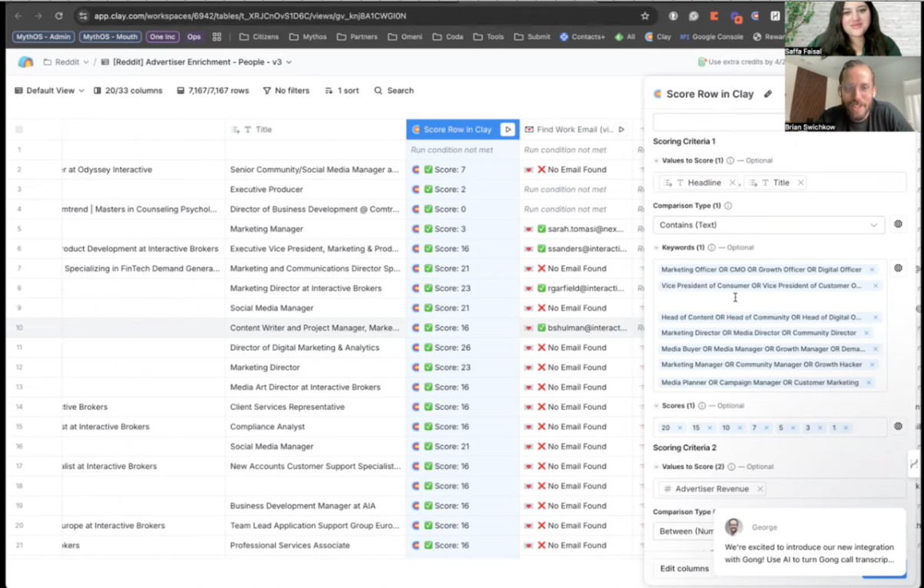Remove the Title value chip
This screenshot has height=588, width=924.
pyautogui.click(x=800, y=183)
